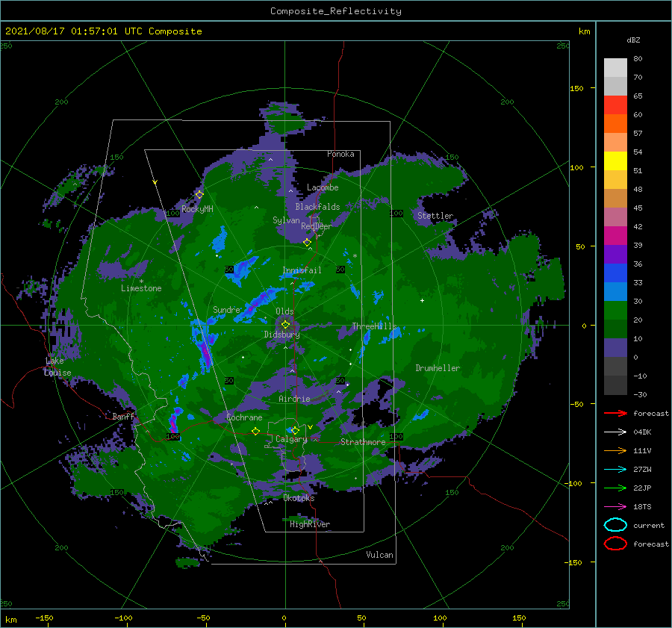Click the dBZ scale heading

[x=633, y=40]
